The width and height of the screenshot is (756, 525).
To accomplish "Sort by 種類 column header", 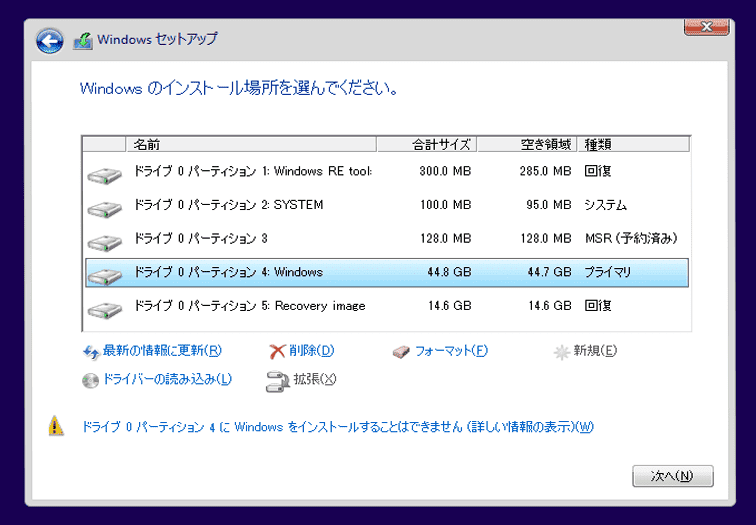I will coord(634,144).
